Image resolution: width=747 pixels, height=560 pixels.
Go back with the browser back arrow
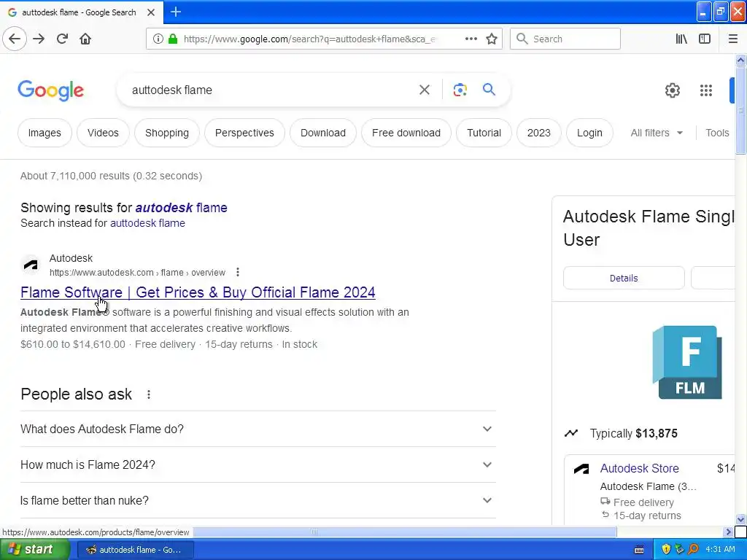[x=15, y=39]
